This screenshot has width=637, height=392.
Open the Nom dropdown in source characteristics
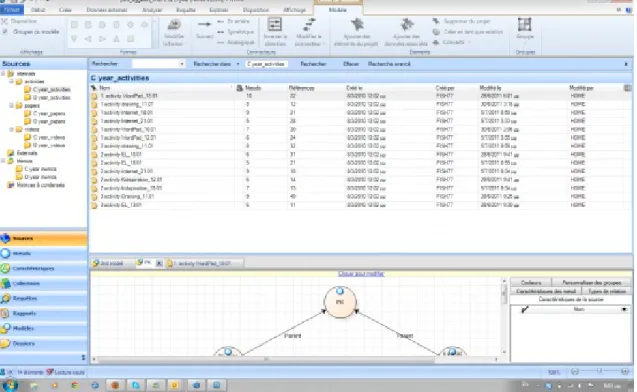coord(624,310)
